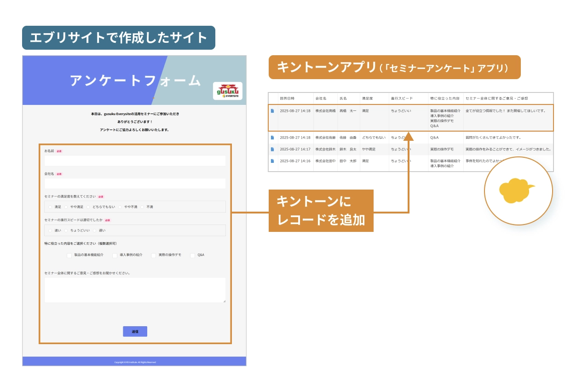Click the name cell 高橋 太一
Image resolution: width=565 pixels, height=392 pixels.
click(348, 111)
